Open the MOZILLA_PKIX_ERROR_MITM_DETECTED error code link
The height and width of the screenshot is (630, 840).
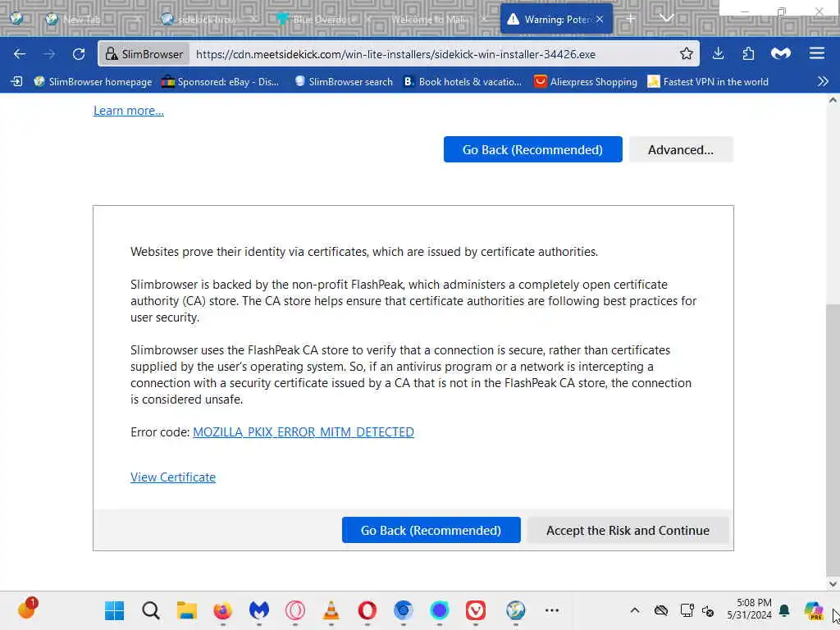point(304,431)
